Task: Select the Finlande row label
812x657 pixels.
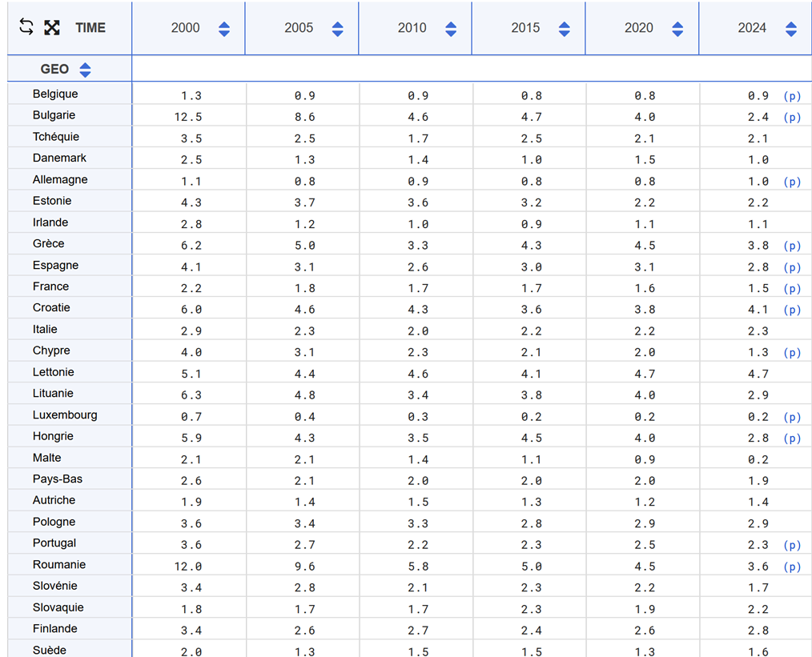Action: [55, 628]
